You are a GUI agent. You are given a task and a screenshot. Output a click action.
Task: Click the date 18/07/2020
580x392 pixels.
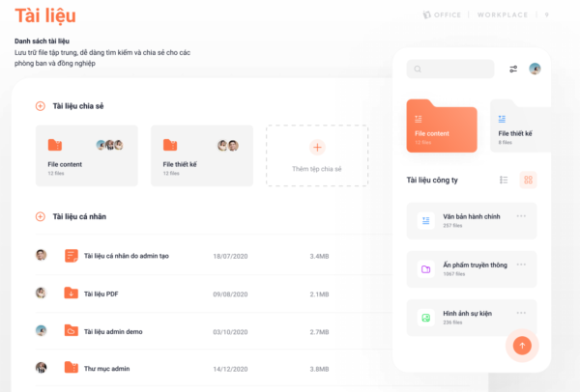[230, 256]
